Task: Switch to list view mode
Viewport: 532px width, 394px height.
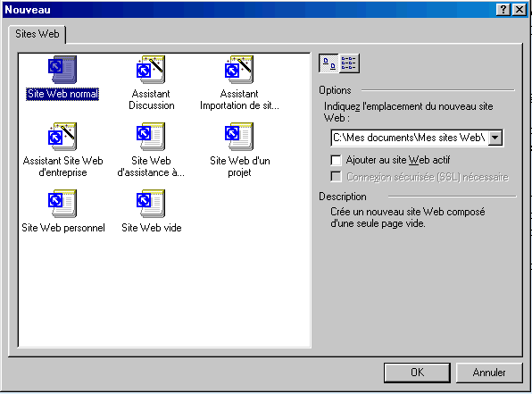Action: point(349,63)
